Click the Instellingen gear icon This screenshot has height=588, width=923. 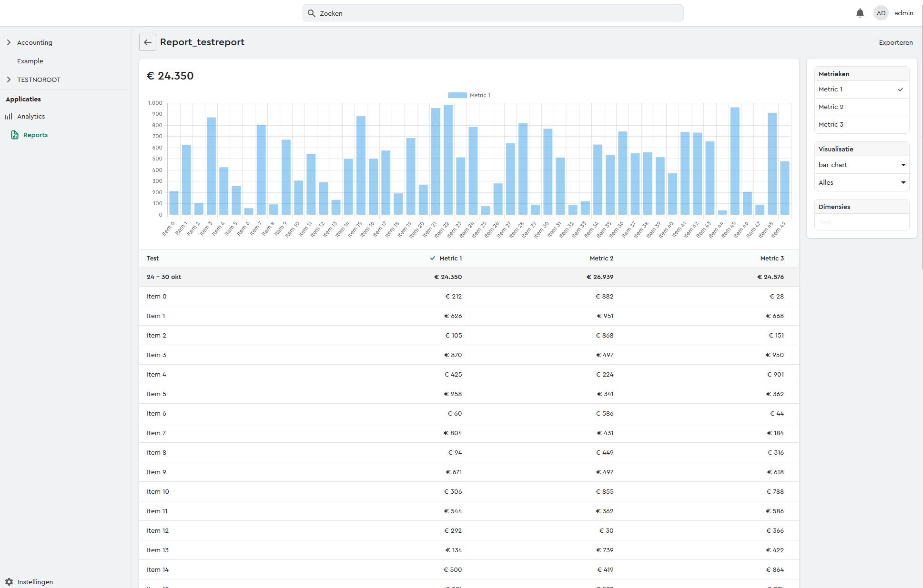click(x=9, y=582)
